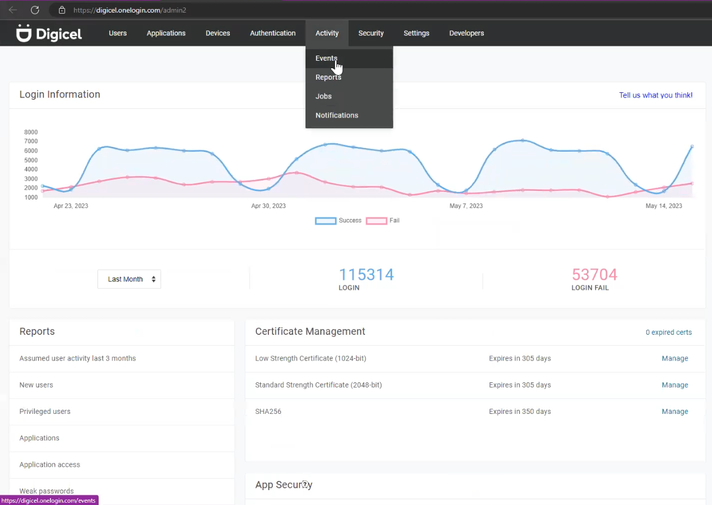Screen dimensions: 712x505
Task: Reload the page with the refresh icon
Action: pos(35,10)
